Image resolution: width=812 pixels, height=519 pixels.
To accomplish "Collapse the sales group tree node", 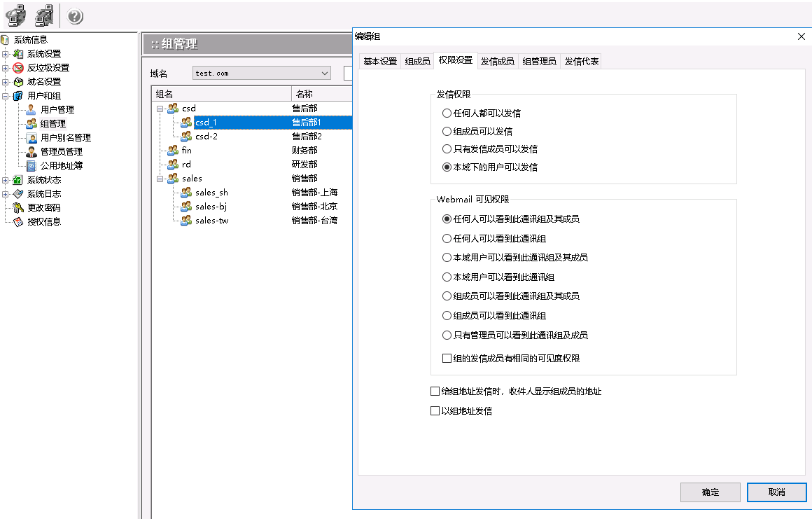I will (x=160, y=179).
